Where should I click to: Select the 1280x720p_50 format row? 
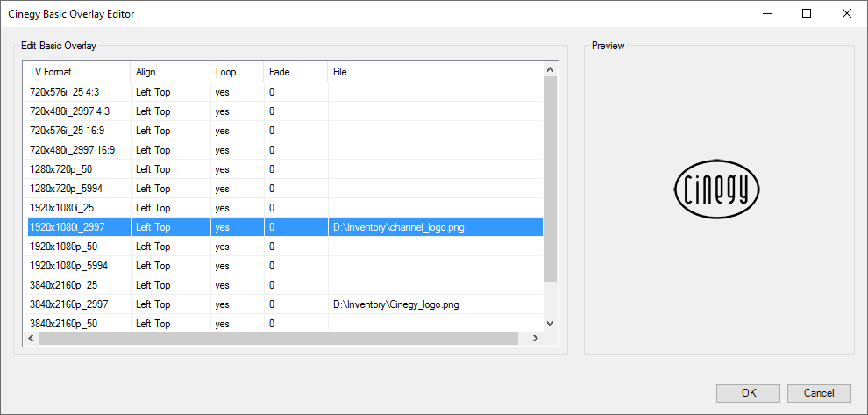click(x=285, y=169)
